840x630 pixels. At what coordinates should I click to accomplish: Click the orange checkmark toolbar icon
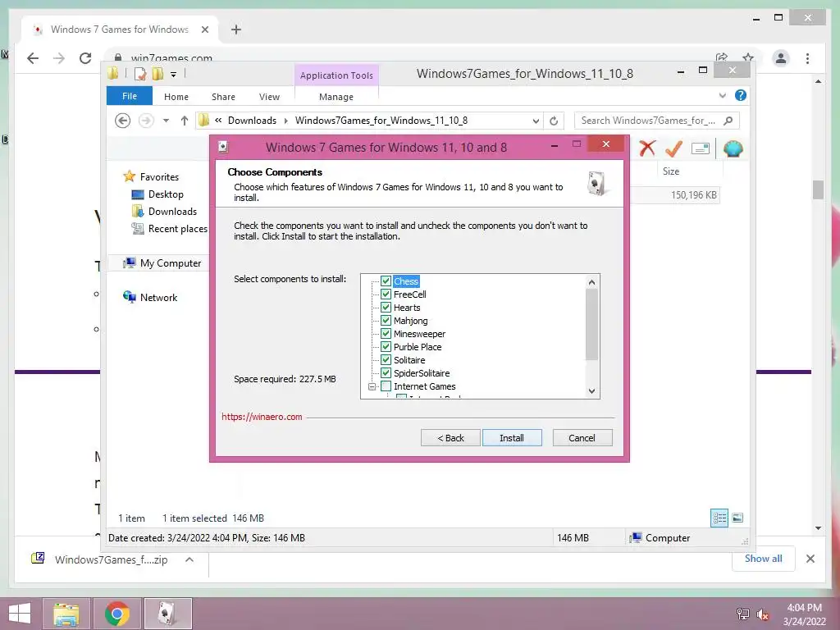(673, 148)
